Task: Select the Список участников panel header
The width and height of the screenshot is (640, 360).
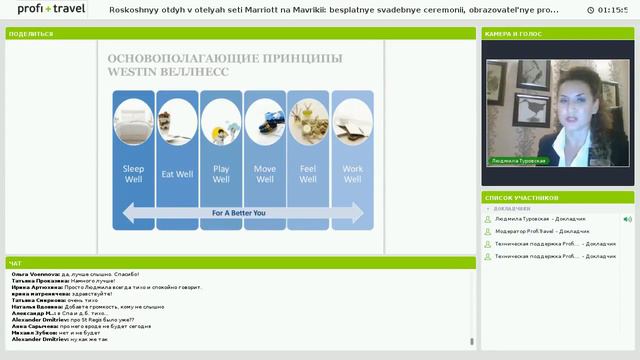Action: tap(558, 198)
